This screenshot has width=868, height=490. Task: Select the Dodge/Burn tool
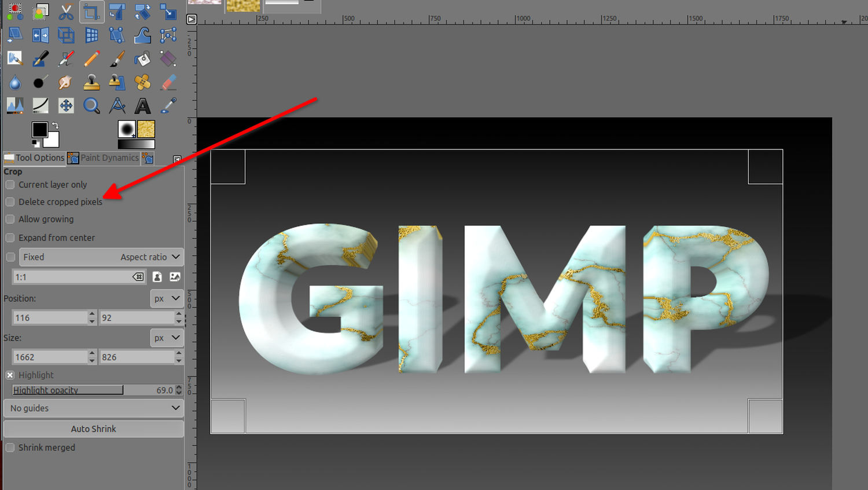[41, 82]
